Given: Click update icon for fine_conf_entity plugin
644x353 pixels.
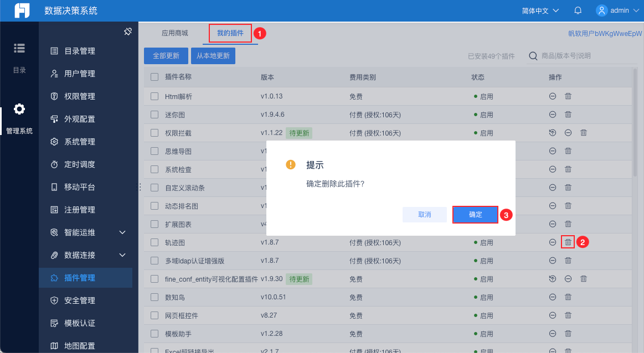Looking at the screenshot, I should click(553, 279).
